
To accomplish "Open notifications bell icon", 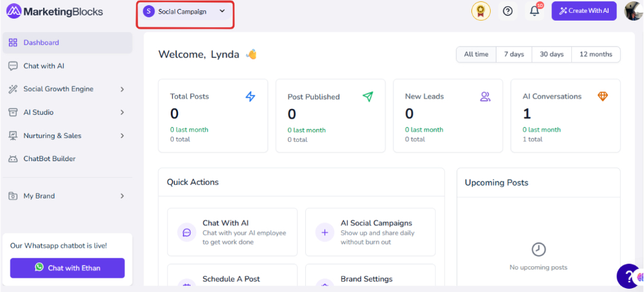I will [535, 11].
